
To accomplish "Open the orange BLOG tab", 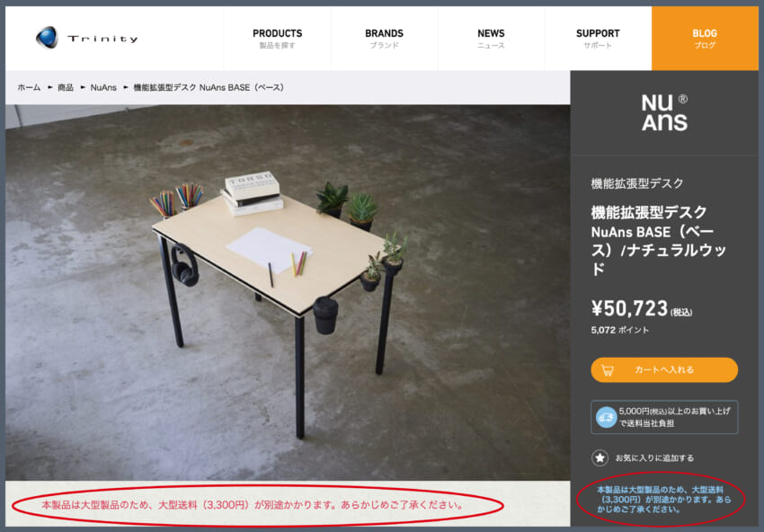I will pyautogui.click(x=705, y=39).
